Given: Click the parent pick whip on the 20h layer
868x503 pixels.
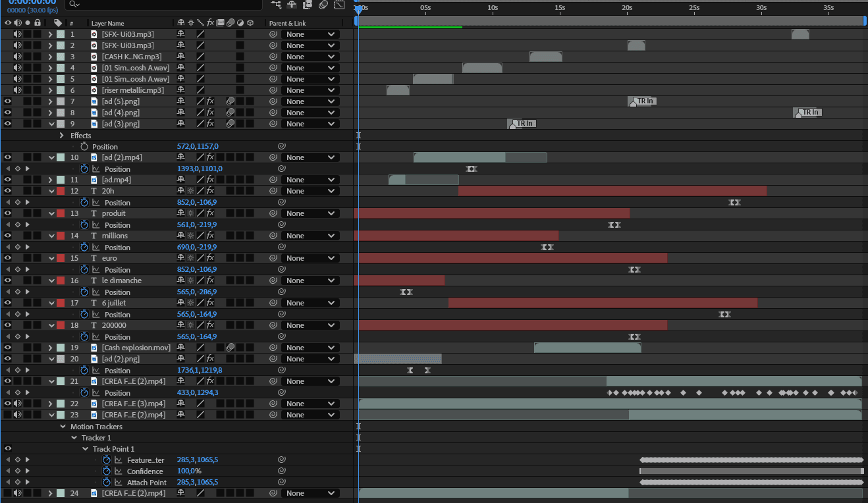Looking at the screenshot, I should [272, 191].
